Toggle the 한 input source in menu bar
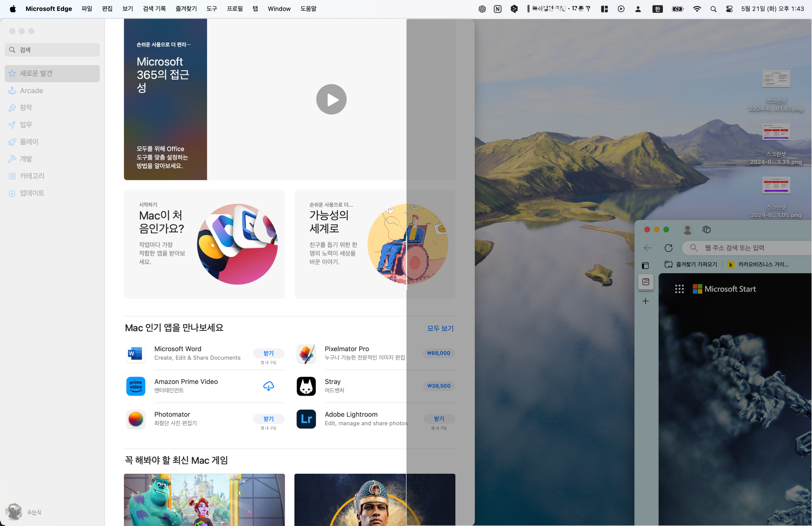The image size is (812, 526). tap(657, 9)
